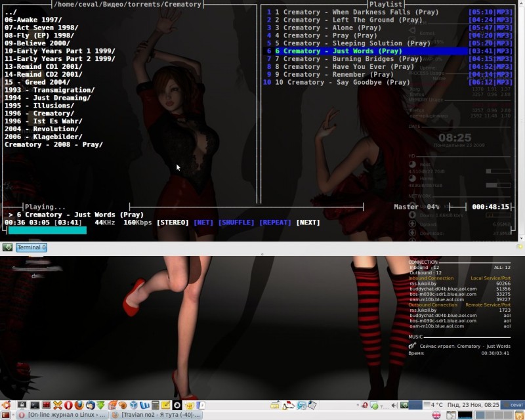Launch the terminal from the panel launcher

point(35,406)
